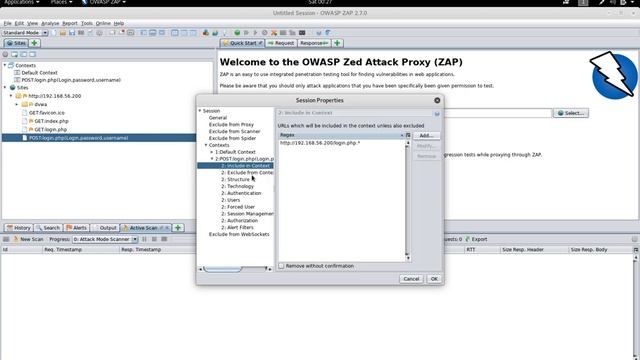Select 2: Users in dialog tree
Image resolution: width=640 pixels, height=360 pixels.
tap(231, 200)
